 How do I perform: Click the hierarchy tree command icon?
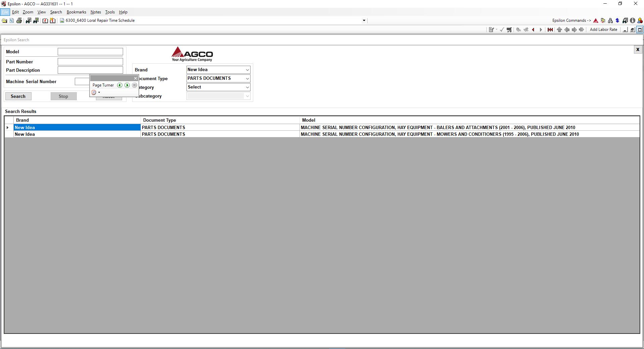click(x=610, y=21)
